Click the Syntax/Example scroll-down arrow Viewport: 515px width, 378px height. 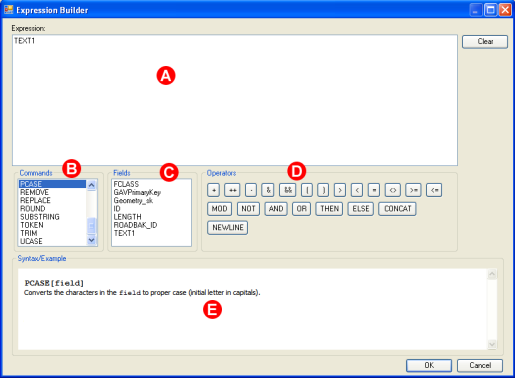coord(492,344)
